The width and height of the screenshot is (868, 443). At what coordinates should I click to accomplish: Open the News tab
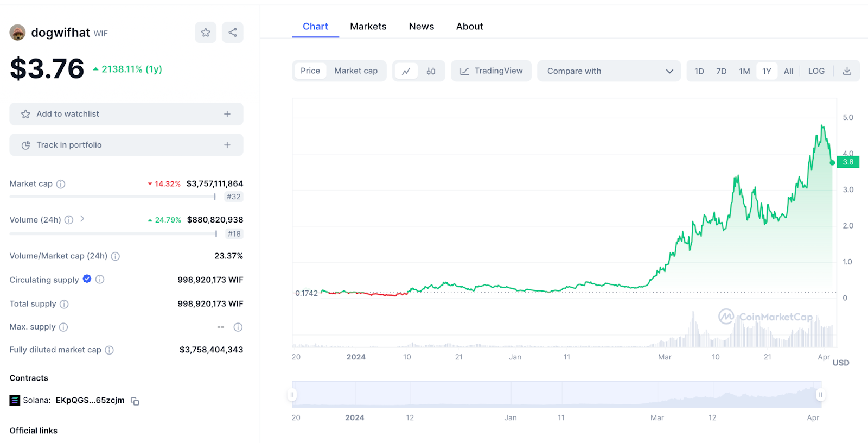(422, 26)
